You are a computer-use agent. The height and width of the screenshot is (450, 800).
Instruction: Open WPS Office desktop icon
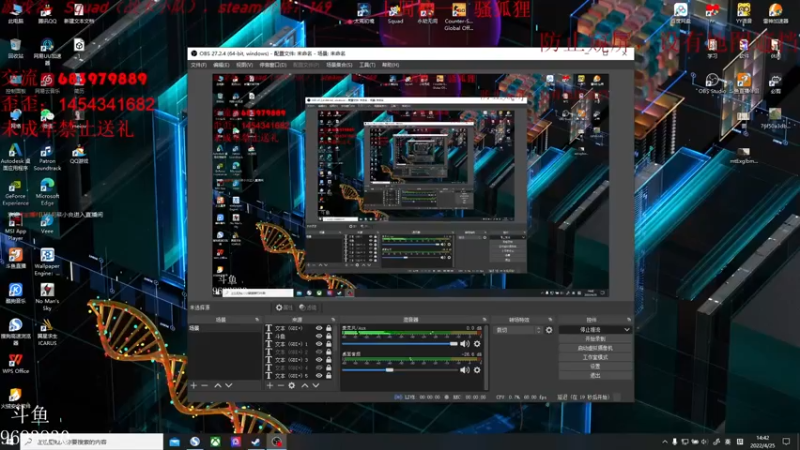(15, 364)
